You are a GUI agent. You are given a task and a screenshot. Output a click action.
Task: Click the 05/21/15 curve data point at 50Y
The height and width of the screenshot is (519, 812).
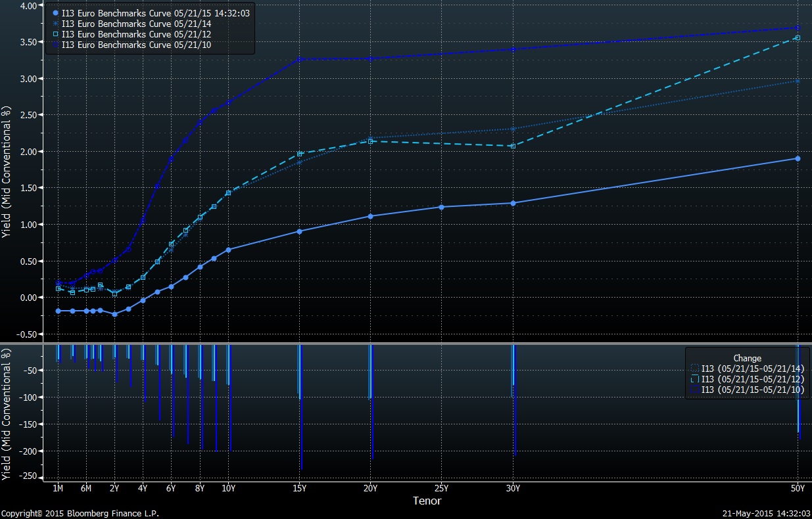tap(798, 158)
